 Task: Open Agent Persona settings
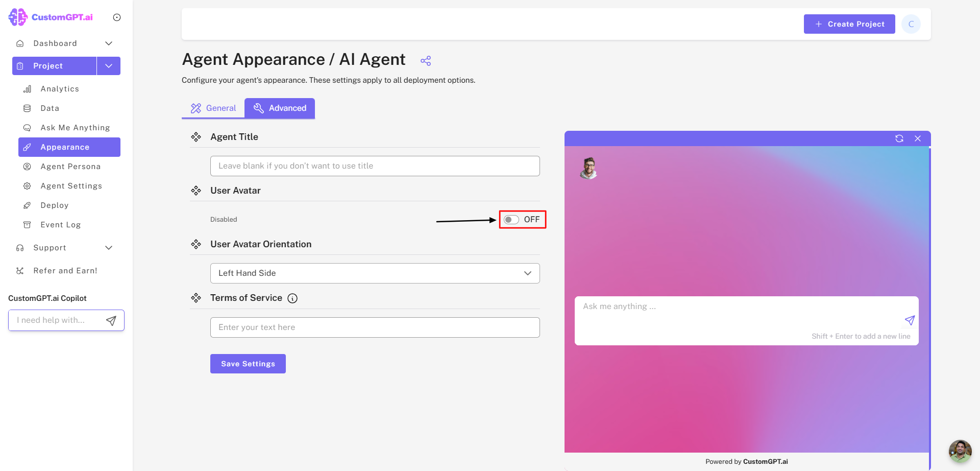tap(69, 167)
